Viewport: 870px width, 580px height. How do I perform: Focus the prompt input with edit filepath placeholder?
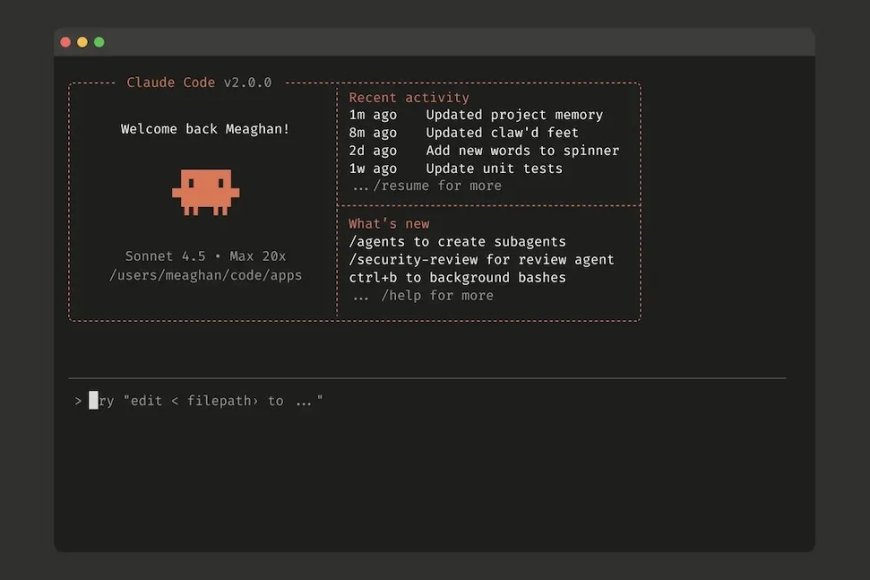tap(427, 401)
